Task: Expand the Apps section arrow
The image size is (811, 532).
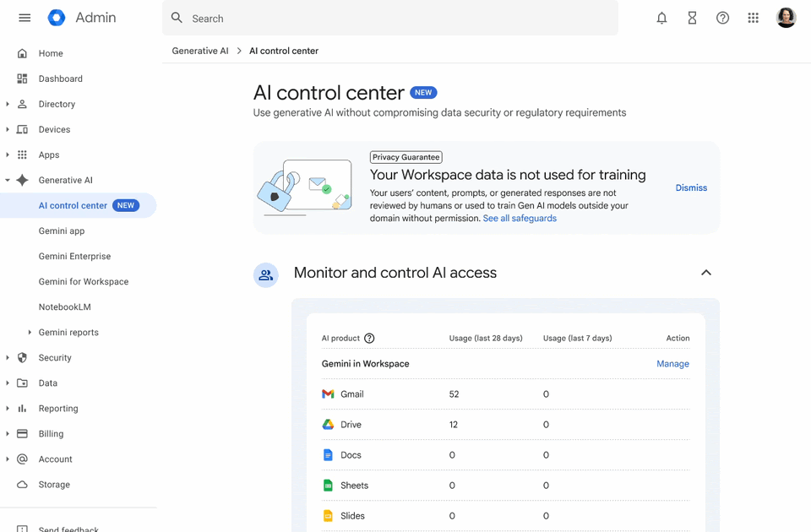Action: coord(8,155)
